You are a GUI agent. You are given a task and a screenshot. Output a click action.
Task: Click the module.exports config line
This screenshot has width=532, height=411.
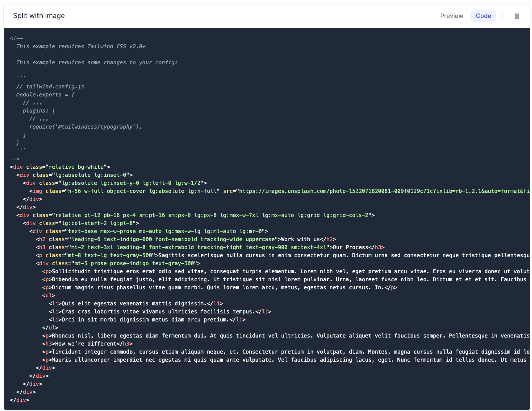[45, 94]
